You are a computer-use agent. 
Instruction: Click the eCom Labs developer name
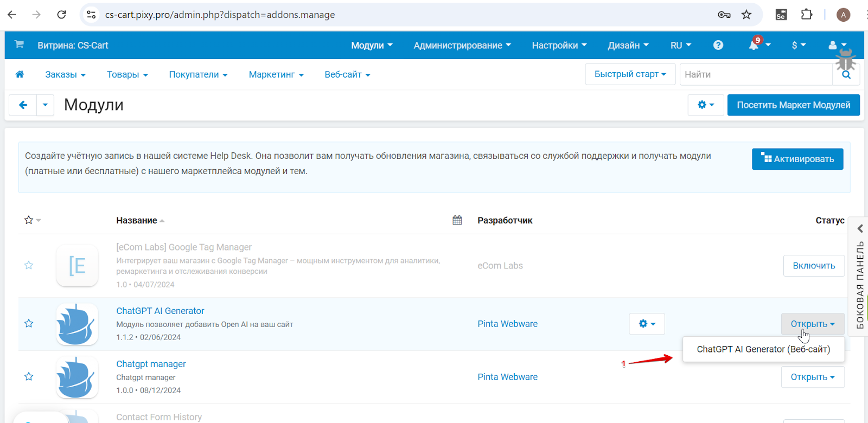[x=500, y=266]
